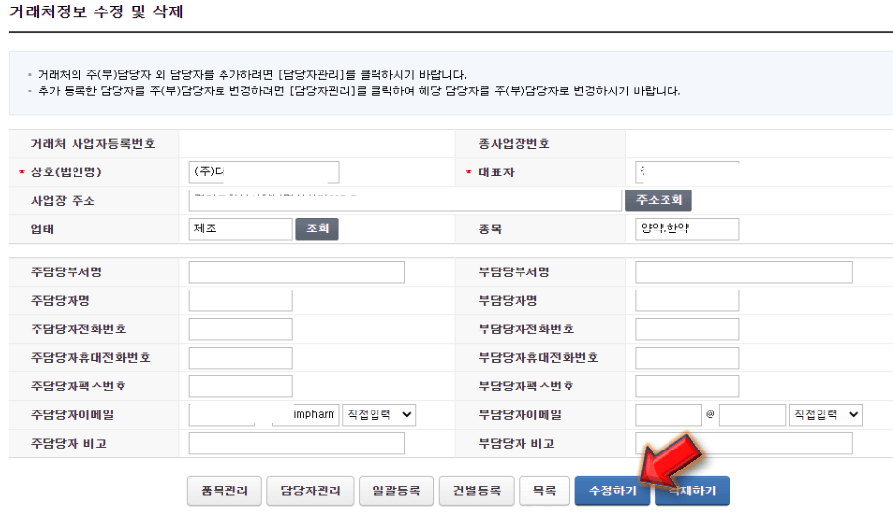
Task: Click the 주담당자팩스번호 input field
Action: pyautogui.click(x=241, y=386)
